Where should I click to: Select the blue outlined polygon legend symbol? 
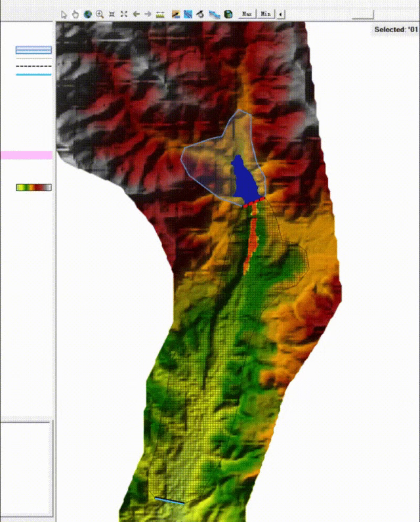[33, 50]
